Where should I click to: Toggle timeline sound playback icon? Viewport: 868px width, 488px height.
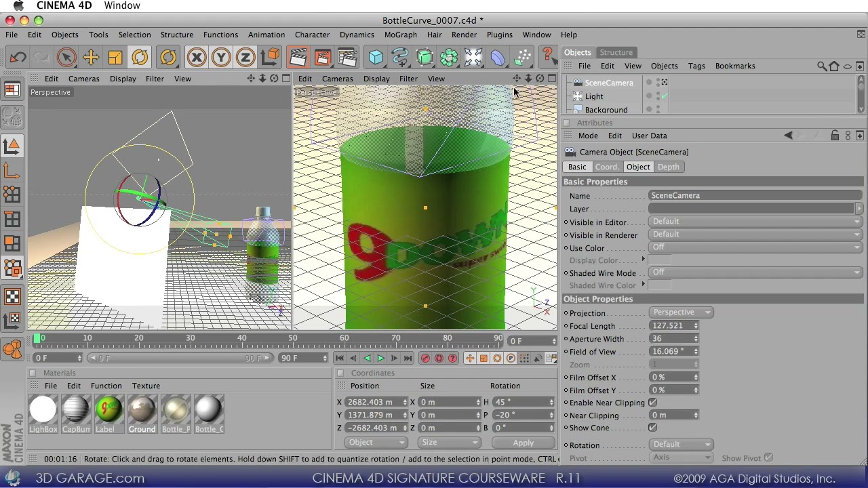[x=538, y=358]
